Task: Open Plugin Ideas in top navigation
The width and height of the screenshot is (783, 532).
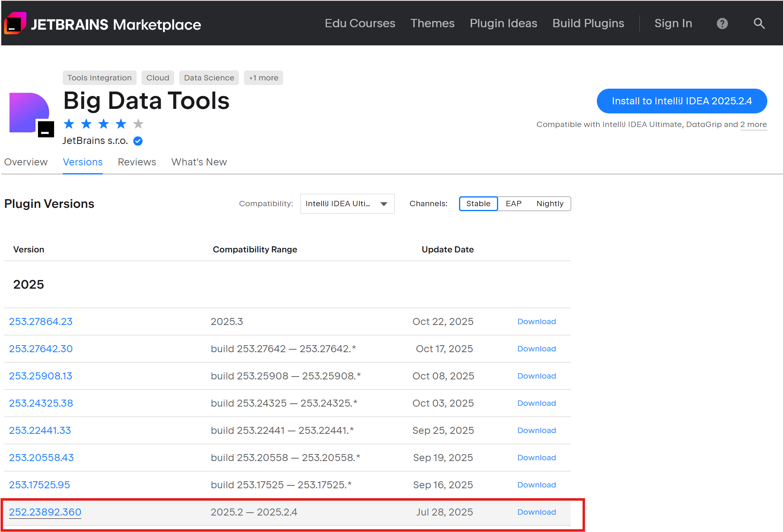Action: (x=503, y=24)
